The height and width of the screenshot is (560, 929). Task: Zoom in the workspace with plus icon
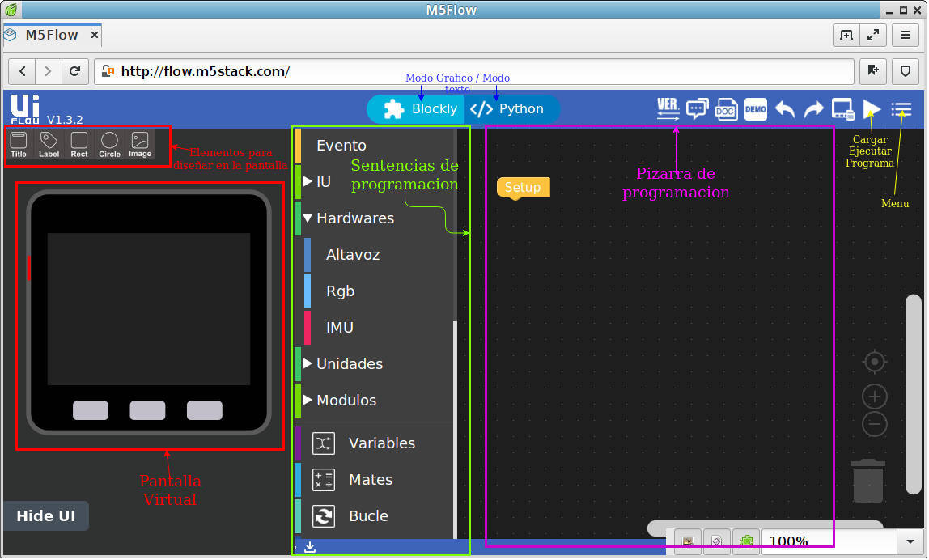pos(875,397)
